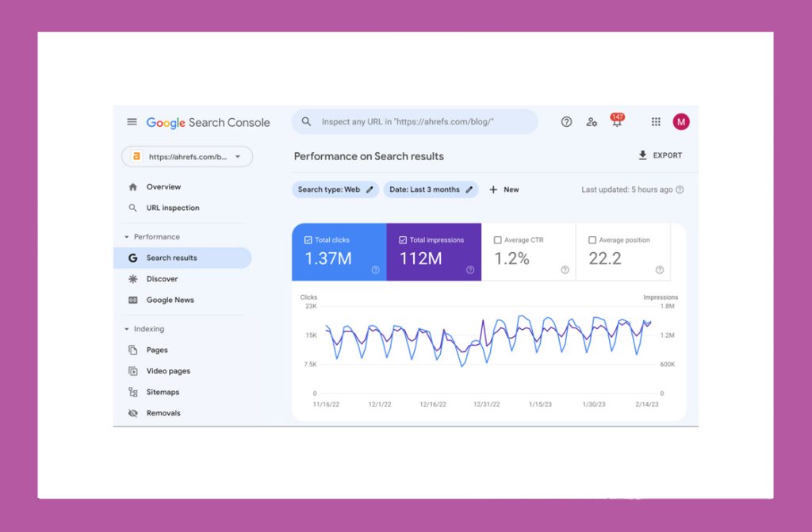Image resolution: width=812 pixels, height=532 pixels.
Task: Collapse the Performance section
Action: (x=127, y=237)
